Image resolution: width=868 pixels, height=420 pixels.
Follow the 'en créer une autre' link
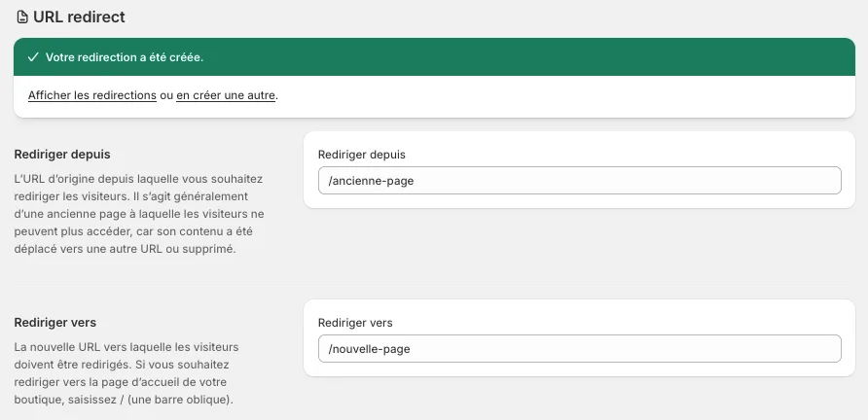226,95
